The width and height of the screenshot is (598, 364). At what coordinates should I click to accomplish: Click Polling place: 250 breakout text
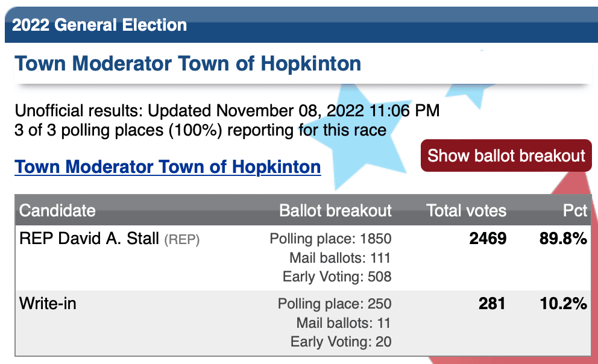[335, 304]
